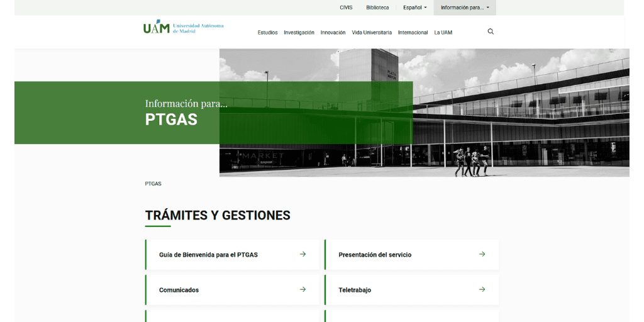
Task: Open the Innovación menu
Action: tap(333, 33)
